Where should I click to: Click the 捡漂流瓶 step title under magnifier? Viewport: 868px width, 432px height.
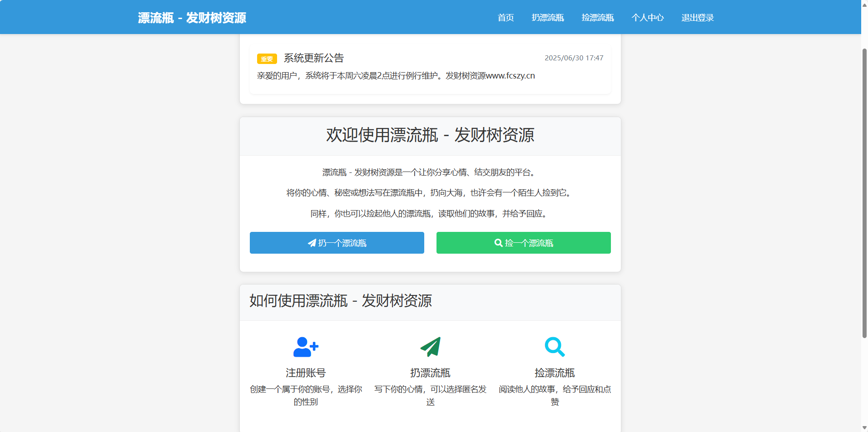555,373
